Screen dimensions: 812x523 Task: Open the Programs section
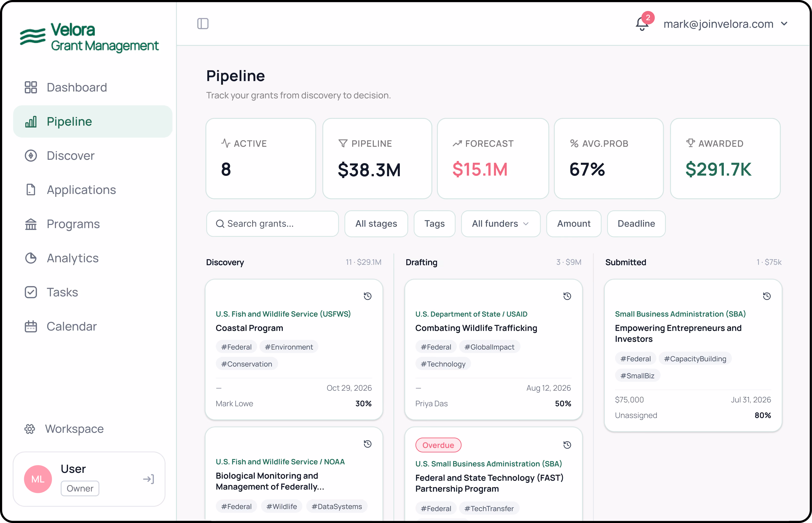(x=92, y=224)
